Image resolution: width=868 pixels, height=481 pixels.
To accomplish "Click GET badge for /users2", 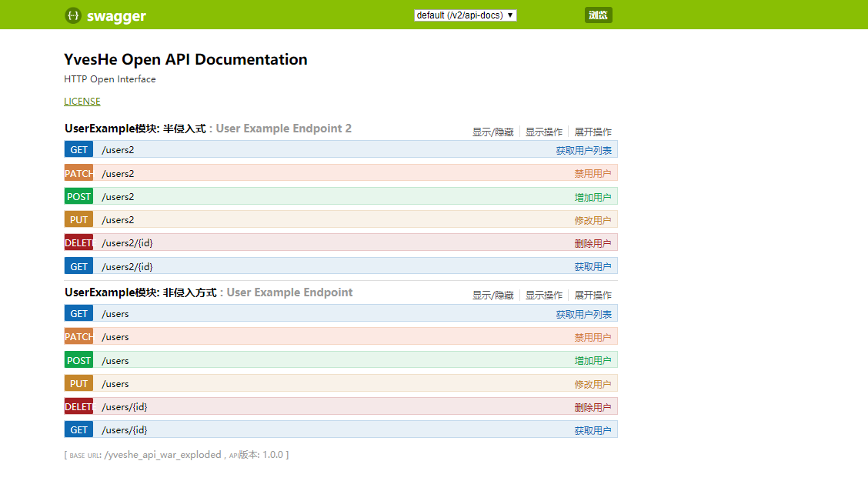I will click(x=78, y=150).
